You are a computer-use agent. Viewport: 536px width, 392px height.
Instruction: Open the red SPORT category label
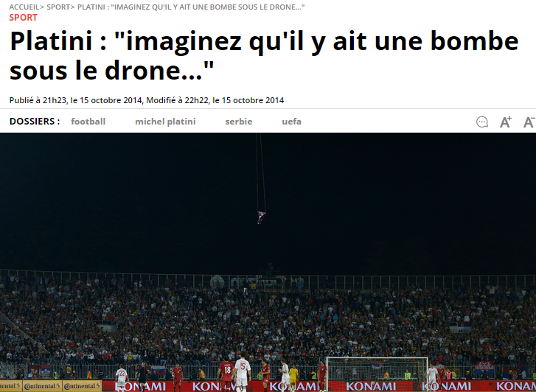coord(24,18)
